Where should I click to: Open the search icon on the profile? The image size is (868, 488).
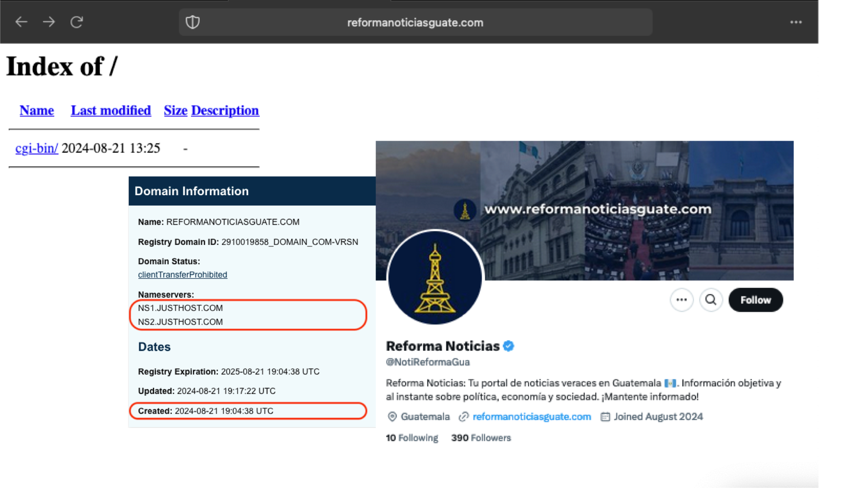[x=710, y=300]
